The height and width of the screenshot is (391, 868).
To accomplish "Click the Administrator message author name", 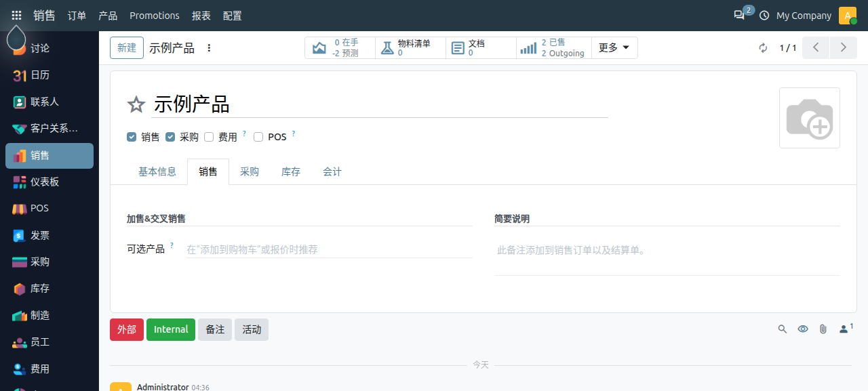I will point(163,387).
